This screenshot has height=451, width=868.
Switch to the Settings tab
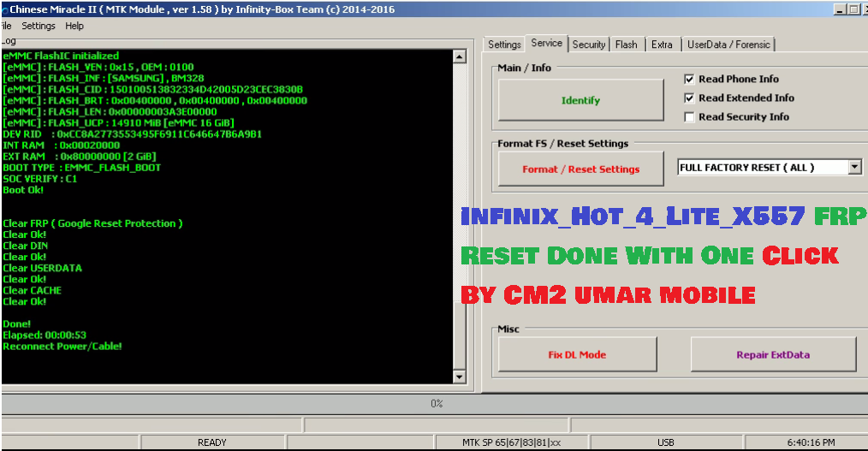click(503, 45)
